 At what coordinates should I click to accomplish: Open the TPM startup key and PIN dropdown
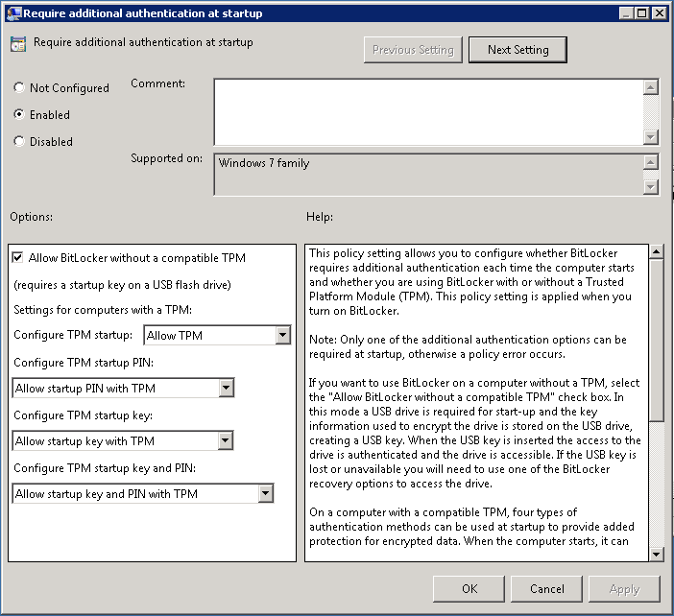tap(143, 494)
